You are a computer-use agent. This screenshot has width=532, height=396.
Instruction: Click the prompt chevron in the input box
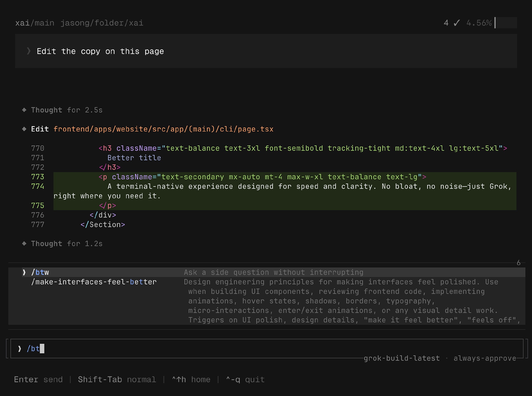[19, 348]
